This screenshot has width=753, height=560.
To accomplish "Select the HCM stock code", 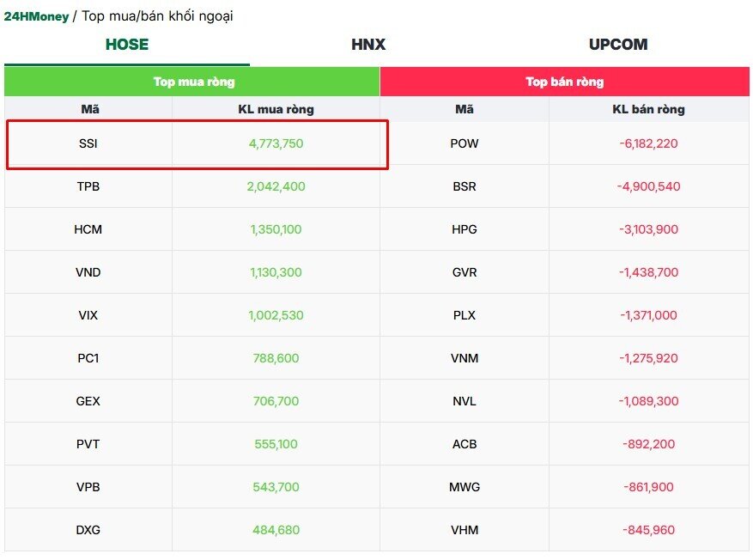I will [x=88, y=229].
